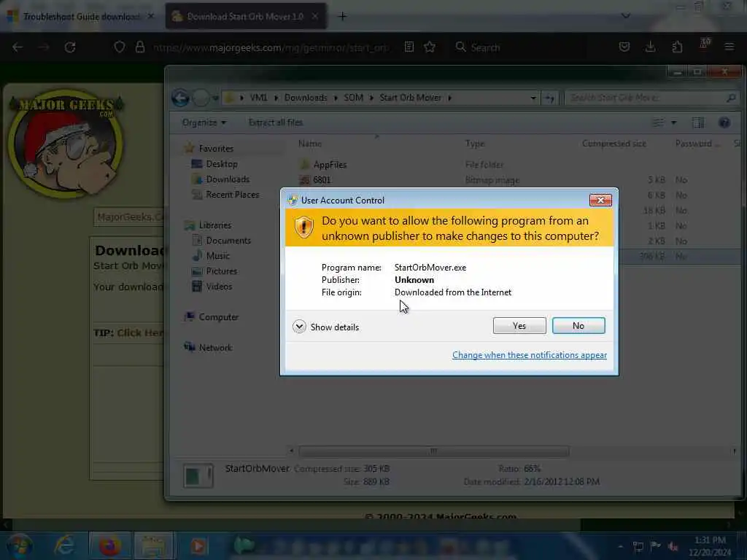Click Windows Explorer taskbar icon
Image resolution: width=747 pixels, height=560 pixels.
click(153, 545)
